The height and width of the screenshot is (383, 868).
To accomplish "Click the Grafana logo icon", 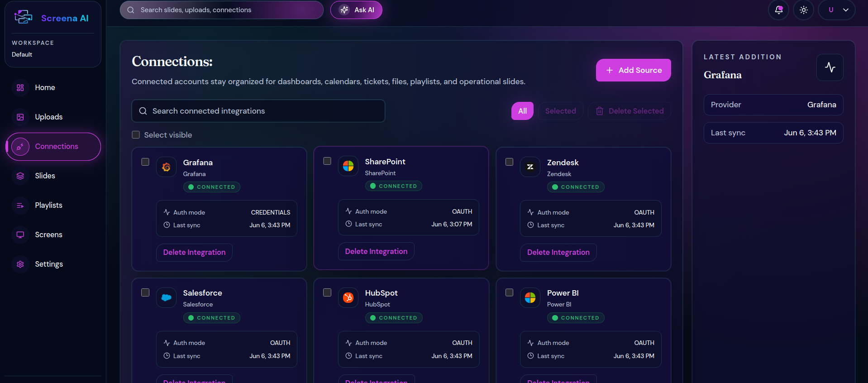I will tap(167, 167).
